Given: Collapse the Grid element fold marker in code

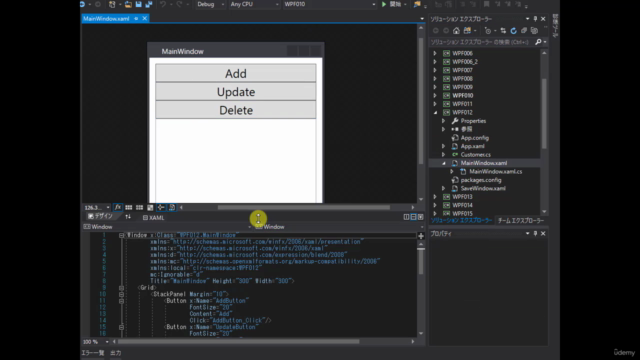Looking at the screenshot, I should pos(121,288).
